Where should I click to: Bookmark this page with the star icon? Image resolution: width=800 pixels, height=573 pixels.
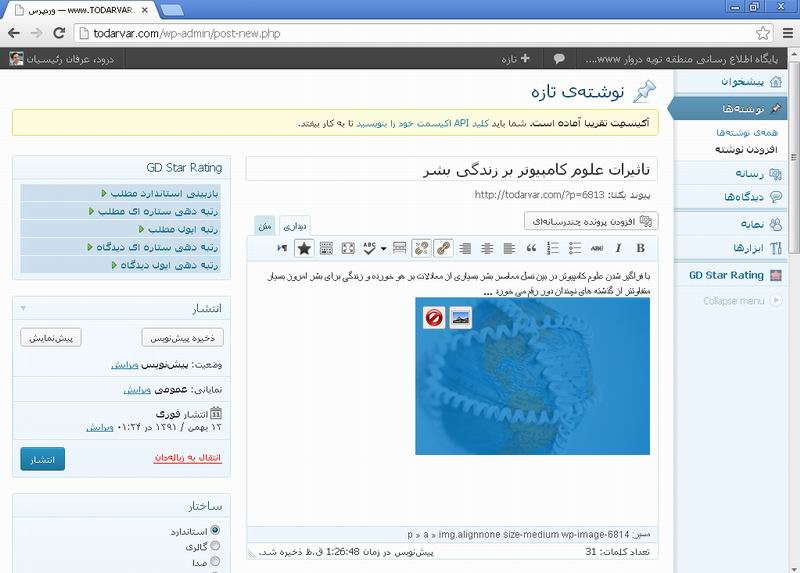click(763, 34)
